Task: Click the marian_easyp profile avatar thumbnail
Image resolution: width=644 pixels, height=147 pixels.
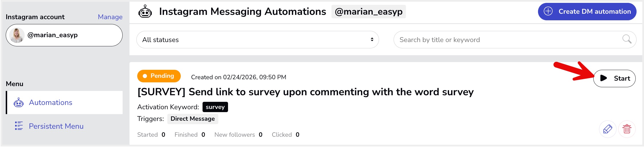Action: pyautogui.click(x=17, y=35)
